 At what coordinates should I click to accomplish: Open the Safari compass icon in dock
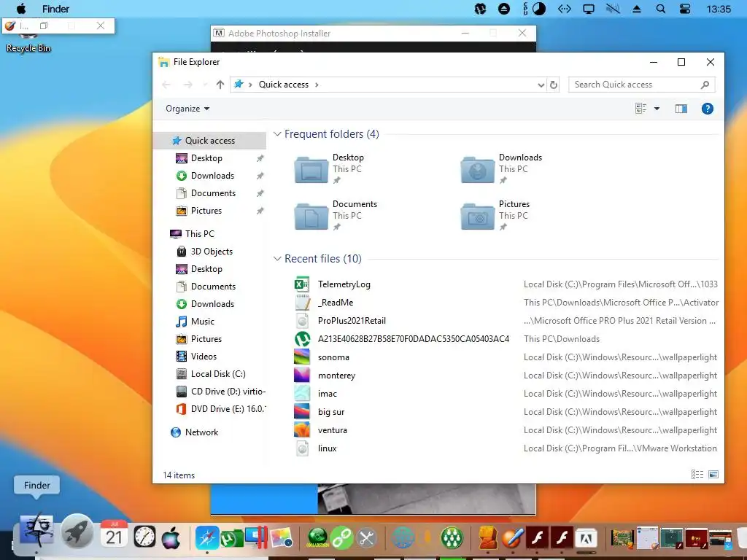click(207, 537)
